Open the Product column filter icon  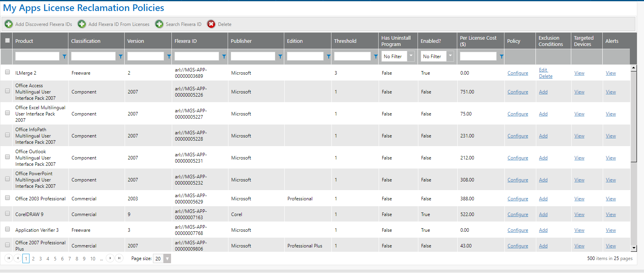pyautogui.click(x=64, y=57)
